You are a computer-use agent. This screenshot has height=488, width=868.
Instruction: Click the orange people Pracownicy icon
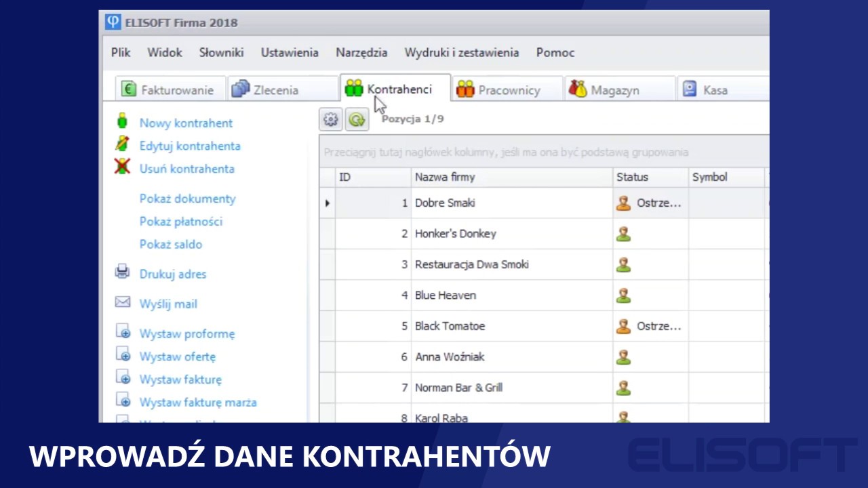point(465,89)
